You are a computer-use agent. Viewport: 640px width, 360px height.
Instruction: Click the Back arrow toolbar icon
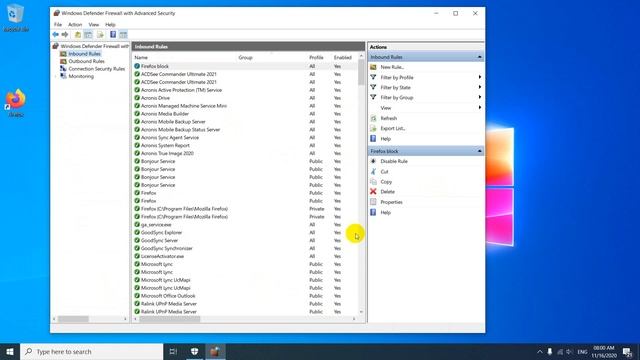tap(56, 35)
